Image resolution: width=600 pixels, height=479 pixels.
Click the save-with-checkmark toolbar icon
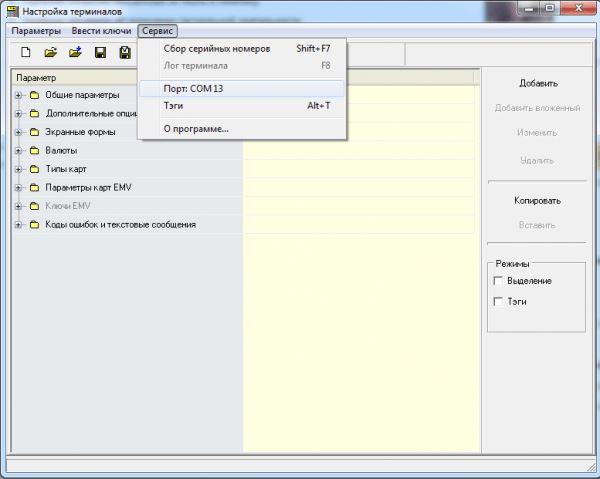[x=125, y=52]
